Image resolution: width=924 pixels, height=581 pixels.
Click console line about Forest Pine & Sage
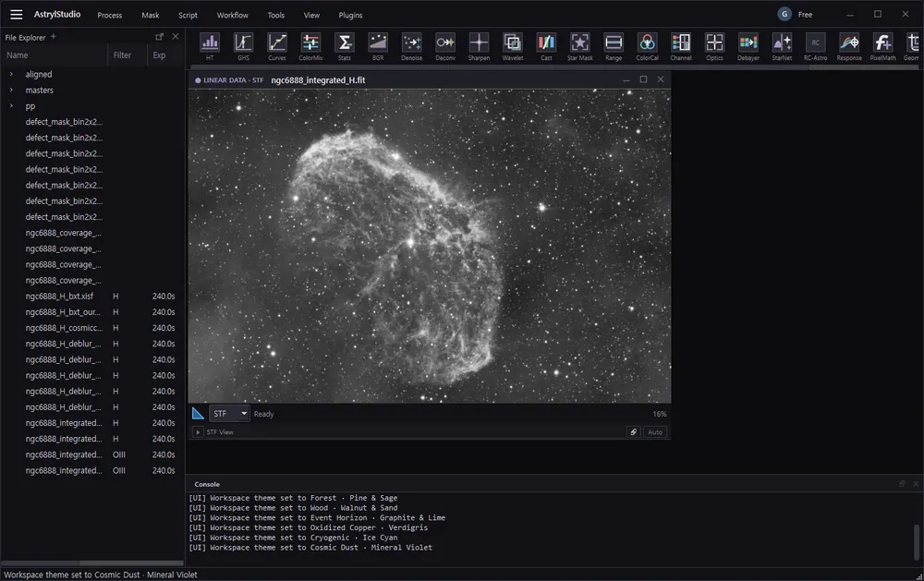[293, 498]
